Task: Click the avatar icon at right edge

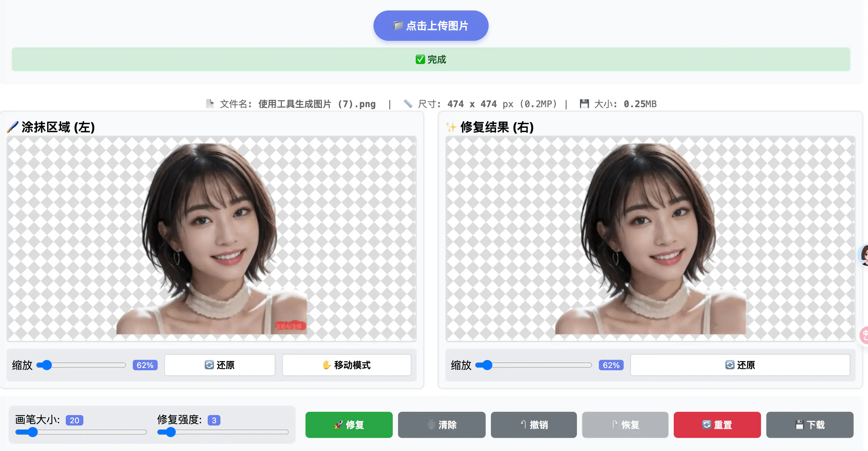Action: [863, 255]
